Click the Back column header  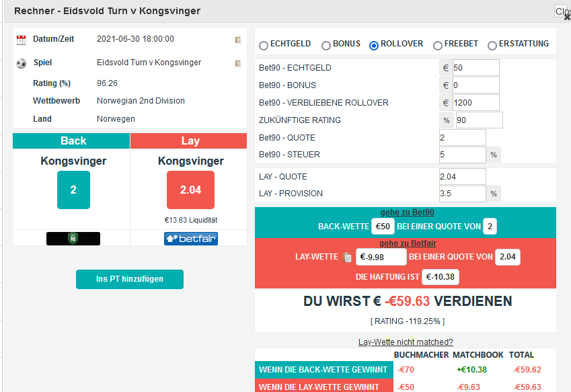tap(71, 141)
